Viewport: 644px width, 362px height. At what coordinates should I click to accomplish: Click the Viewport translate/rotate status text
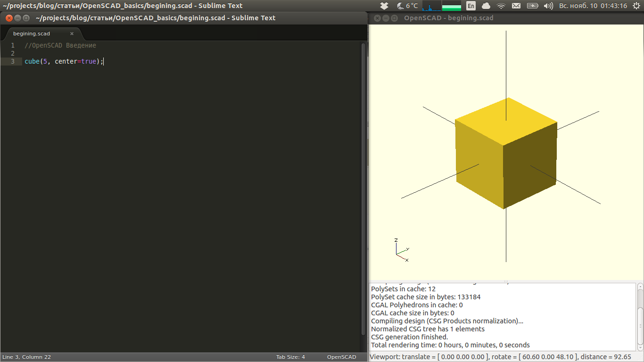500,357
